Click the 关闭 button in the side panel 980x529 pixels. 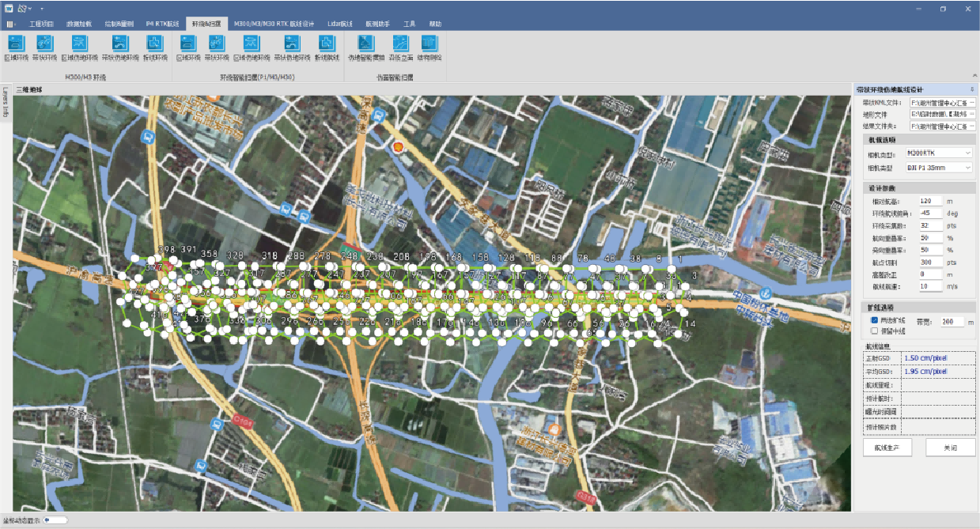coord(950,448)
